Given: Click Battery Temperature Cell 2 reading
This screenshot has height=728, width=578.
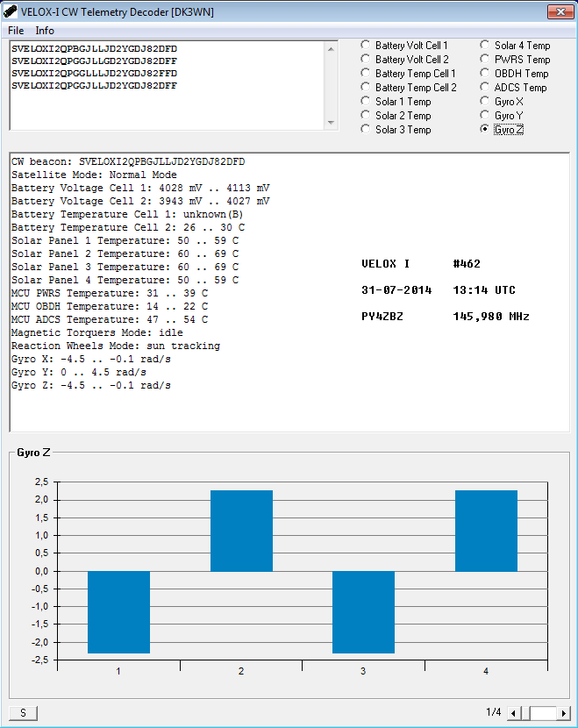Looking at the screenshot, I should (x=128, y=227).
